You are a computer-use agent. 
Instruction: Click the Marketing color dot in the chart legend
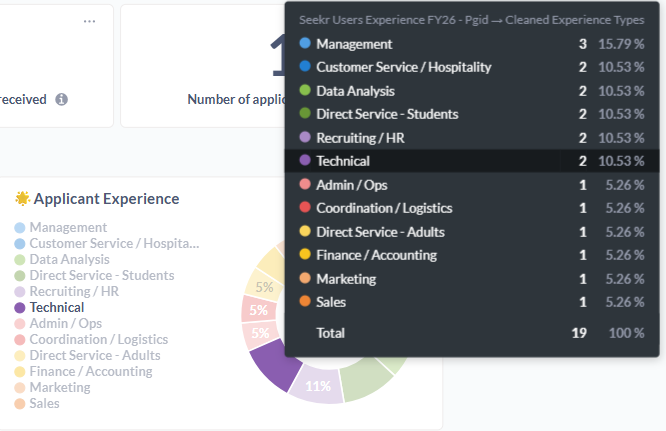pos(20,388)
